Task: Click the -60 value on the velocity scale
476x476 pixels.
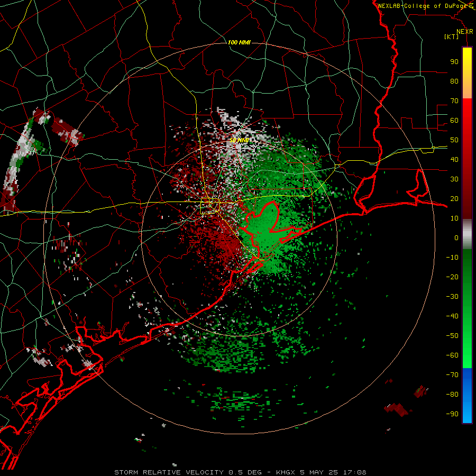Action: (x=452, y=355)
